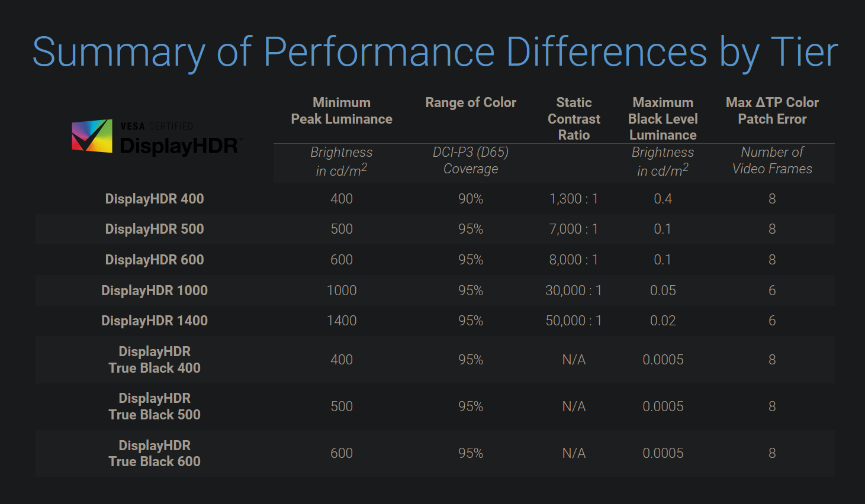
Task: Click the 8 frames value for True Black 400
Action: (772, 360)
